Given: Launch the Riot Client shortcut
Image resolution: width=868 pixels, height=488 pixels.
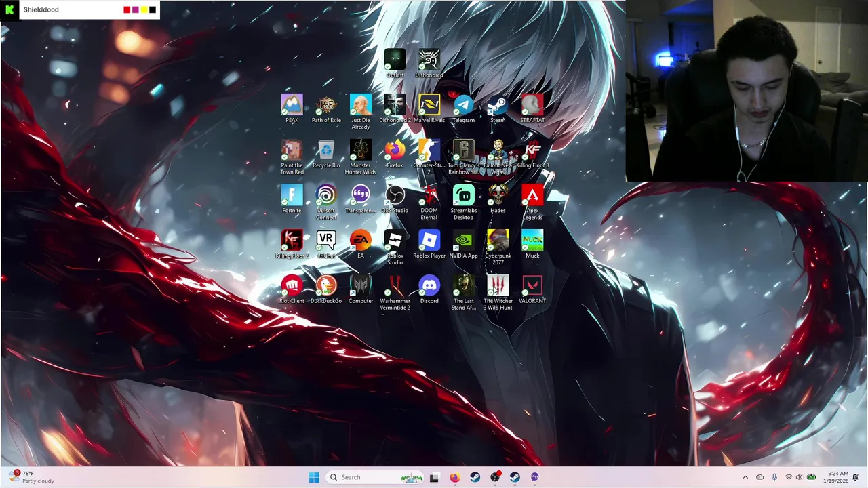Looking at the screenshot, I should point(292,289).
